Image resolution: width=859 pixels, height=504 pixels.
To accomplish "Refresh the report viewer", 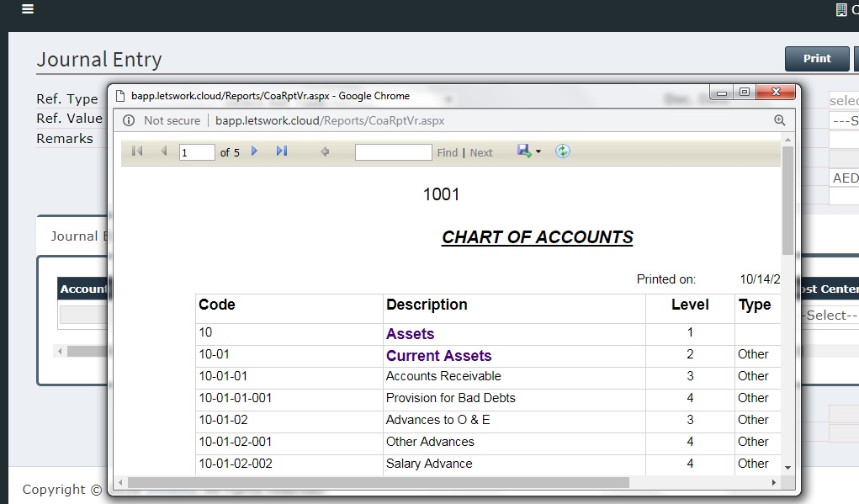I will coord(563,151).
